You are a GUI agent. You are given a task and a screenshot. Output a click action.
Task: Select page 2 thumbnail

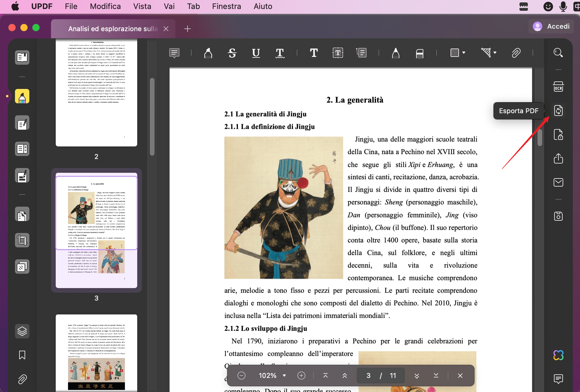click(x=96, y=92)
